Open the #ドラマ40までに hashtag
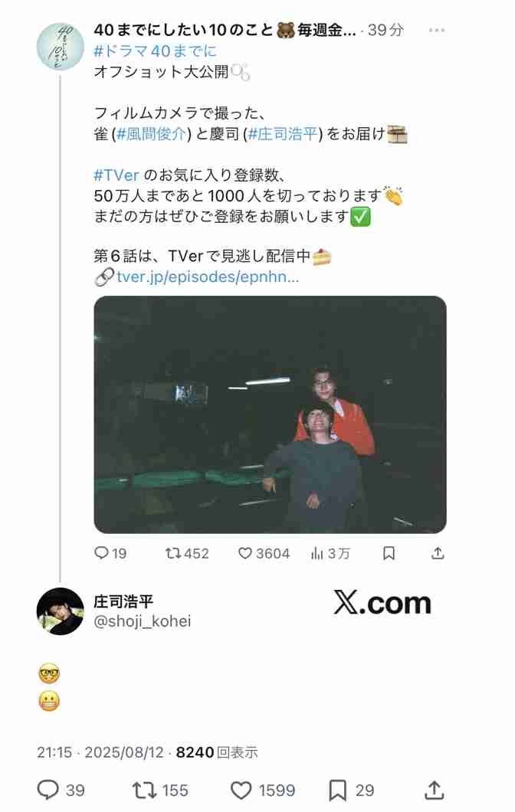 pyautogui.click(x=155, y=51)
